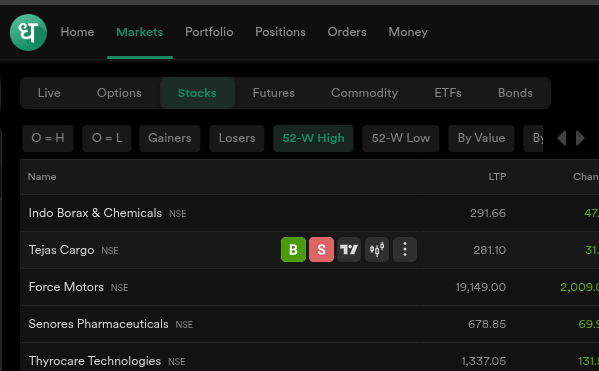599x371 pixels.
Task: Click the Dhan logo icon
Action: [28, 32]
